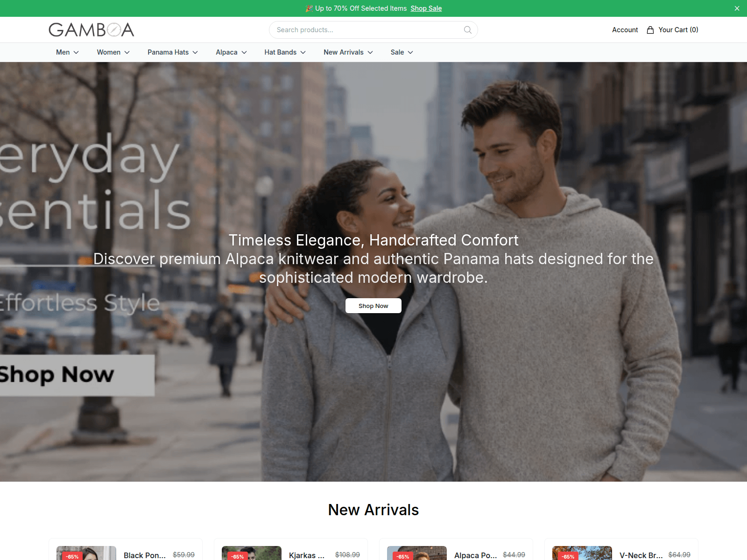Click the Alpaca Po... product name
Viewport: 747px width, 560px height.
click(x=475, y=555)
